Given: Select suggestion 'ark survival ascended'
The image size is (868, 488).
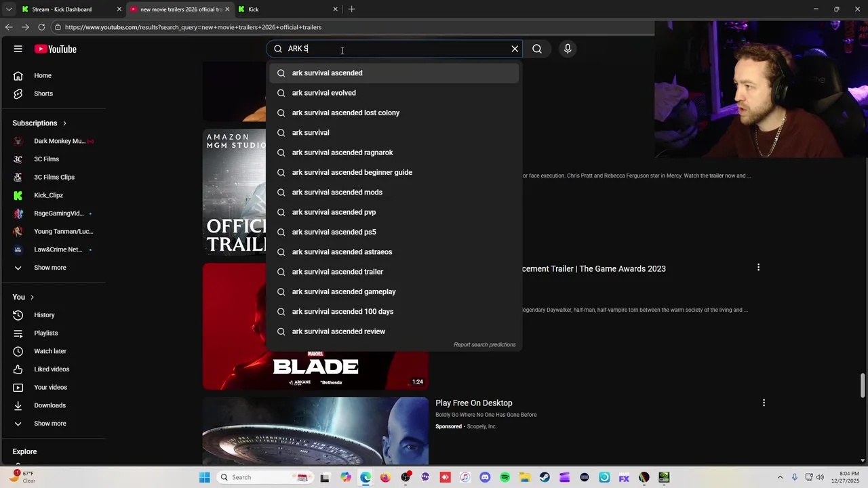Looking at the screenshot, I should tap(394, 73).
